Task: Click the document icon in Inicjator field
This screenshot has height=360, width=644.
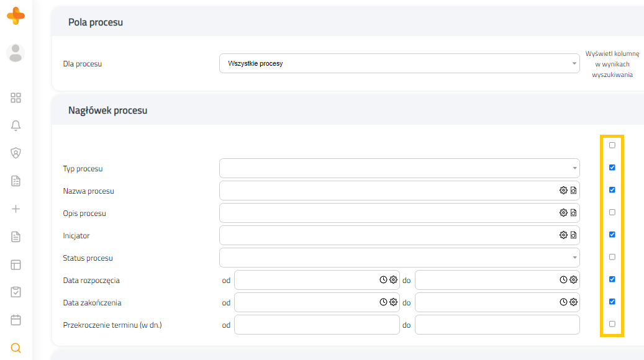Action: click(x=573, y=235)
